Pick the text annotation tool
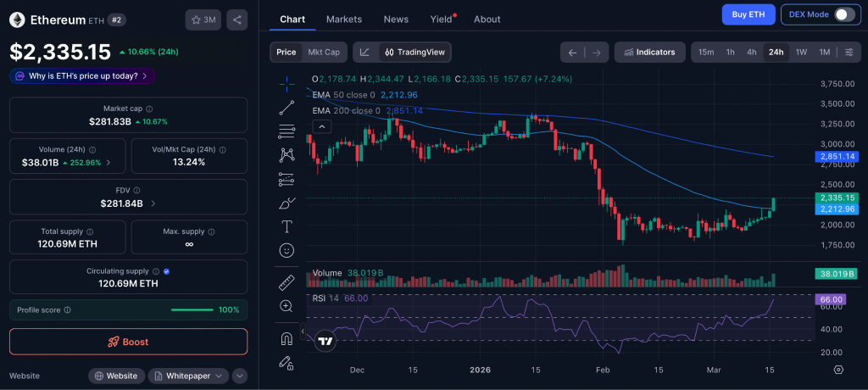Viewport: 868px width, 390px height. click(287, 226)
